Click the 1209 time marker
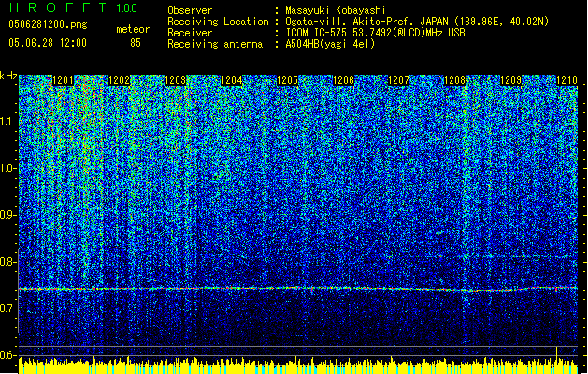The height and width of the screenshot is (374, 588). point(510,80)
